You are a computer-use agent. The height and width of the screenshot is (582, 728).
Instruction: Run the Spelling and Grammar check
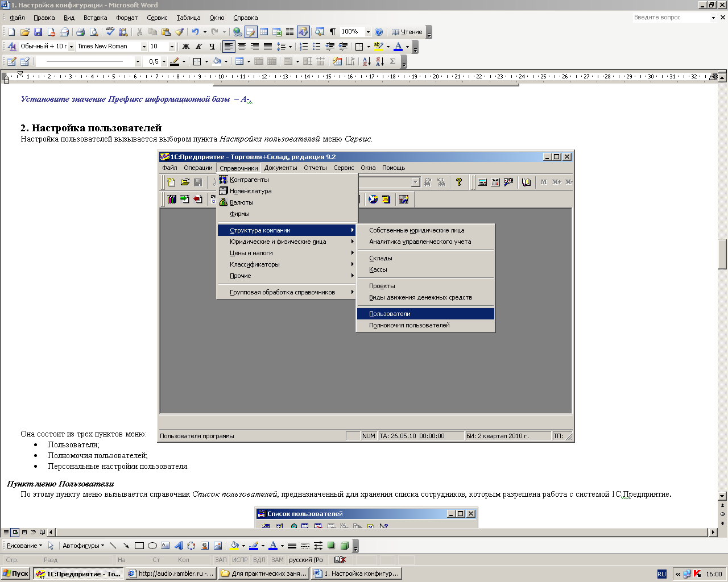tap(110, 32)
